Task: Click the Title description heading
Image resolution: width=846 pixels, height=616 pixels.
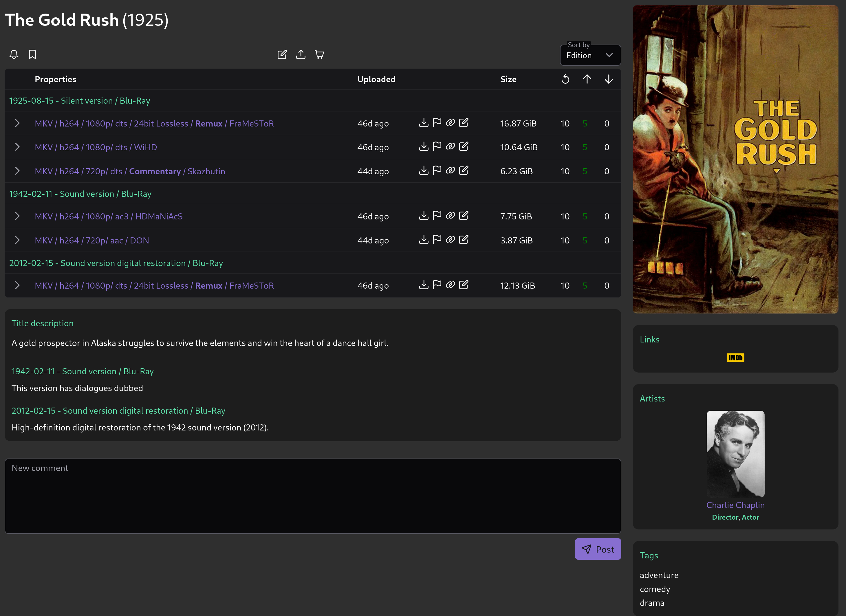Action: click(43, 323)
